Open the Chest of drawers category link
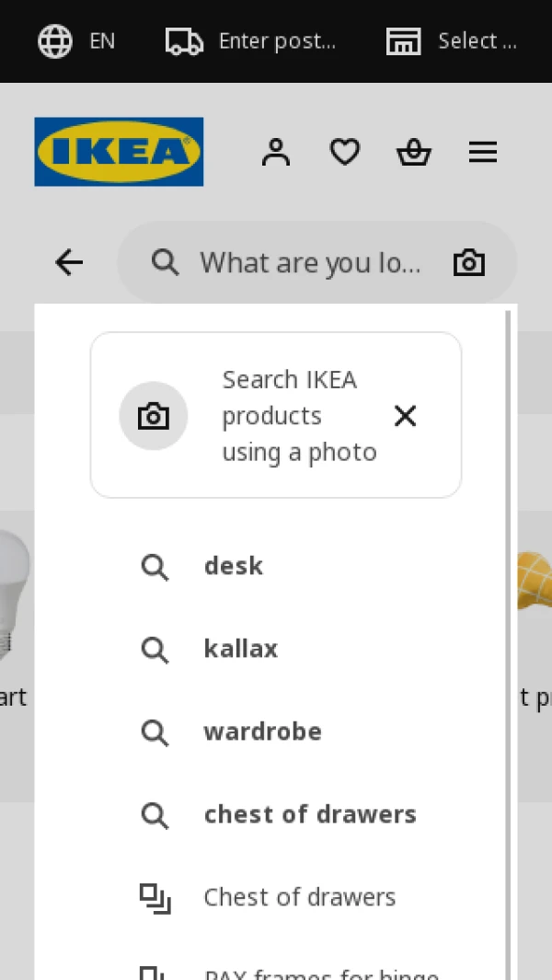Screen dimensions: 552x980 pos(299,897)
